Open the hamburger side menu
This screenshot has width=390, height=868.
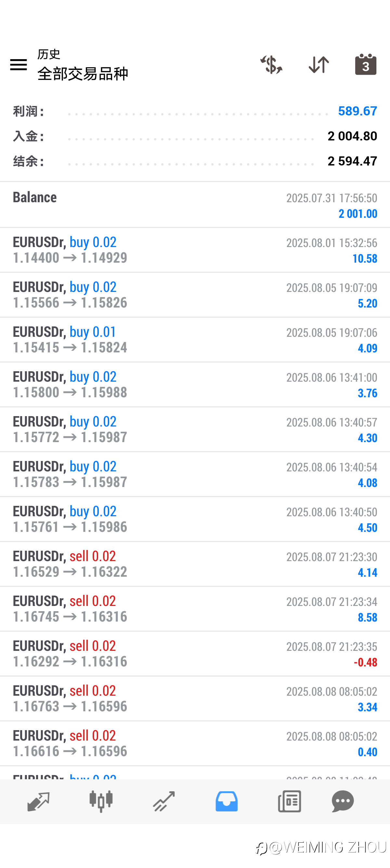click(19, 64)
